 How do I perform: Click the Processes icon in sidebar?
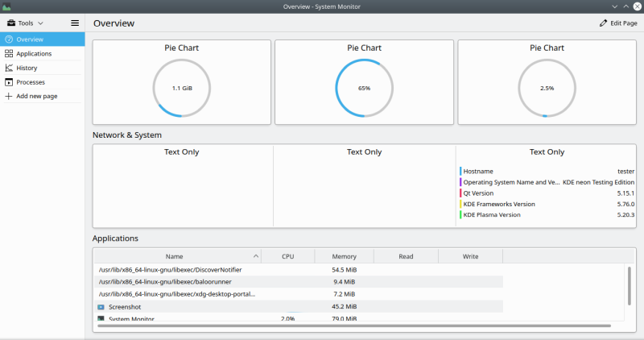pos(9,82)
